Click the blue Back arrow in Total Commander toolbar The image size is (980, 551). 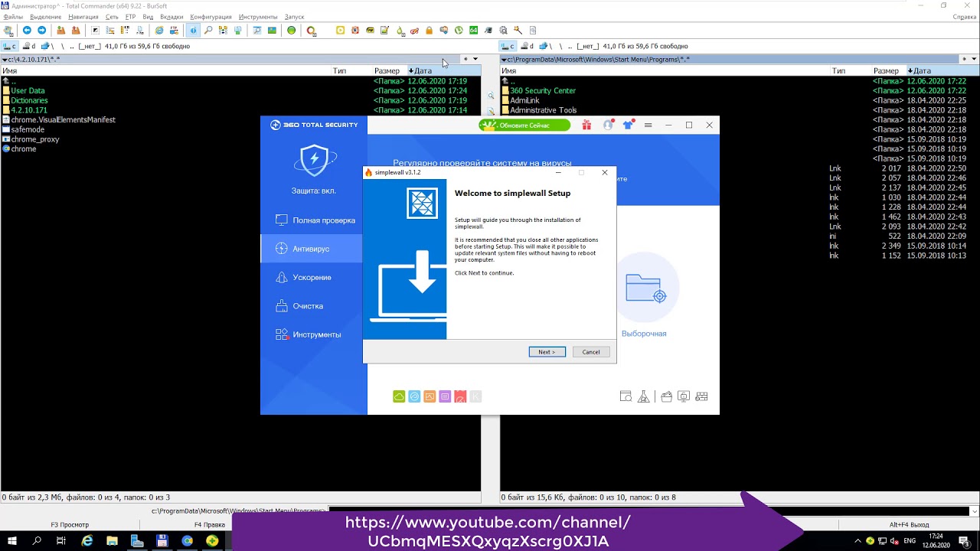[27, 31]
